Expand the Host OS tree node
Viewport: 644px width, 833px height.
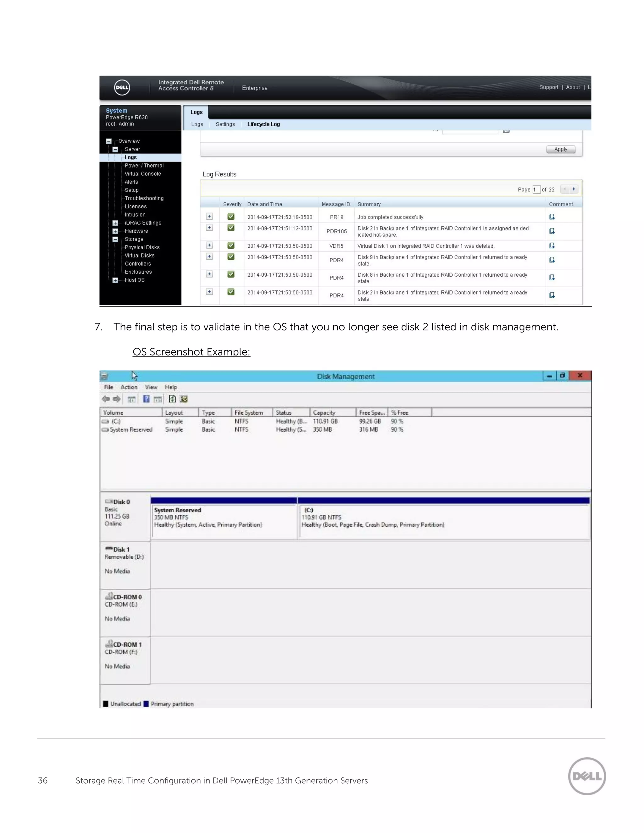115,280
